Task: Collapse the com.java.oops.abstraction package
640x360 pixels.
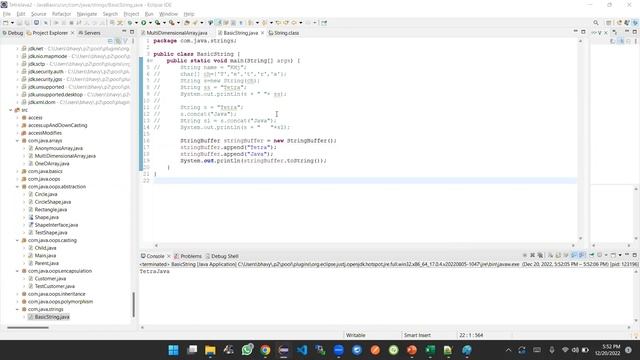Action: 17,187
